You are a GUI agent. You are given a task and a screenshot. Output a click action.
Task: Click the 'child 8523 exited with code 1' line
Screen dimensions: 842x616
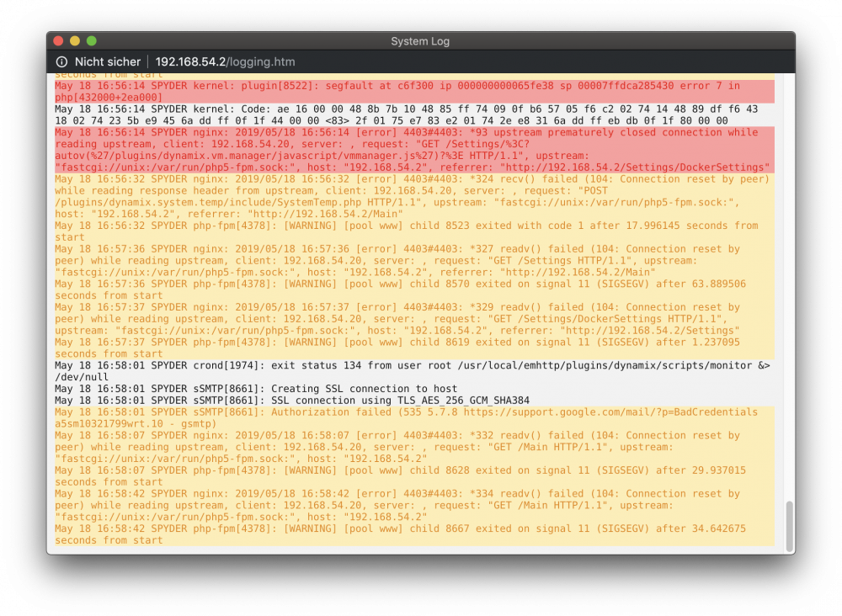(414, 231)
